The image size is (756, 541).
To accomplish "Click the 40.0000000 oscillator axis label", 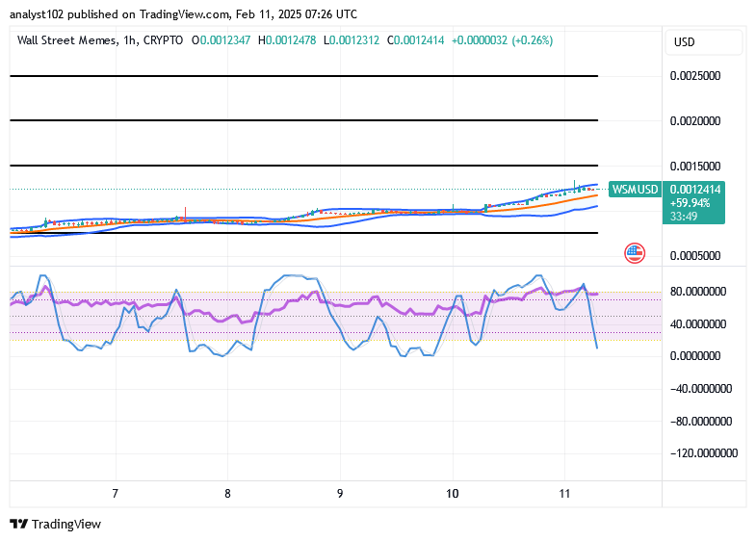I will pos(698,324).
